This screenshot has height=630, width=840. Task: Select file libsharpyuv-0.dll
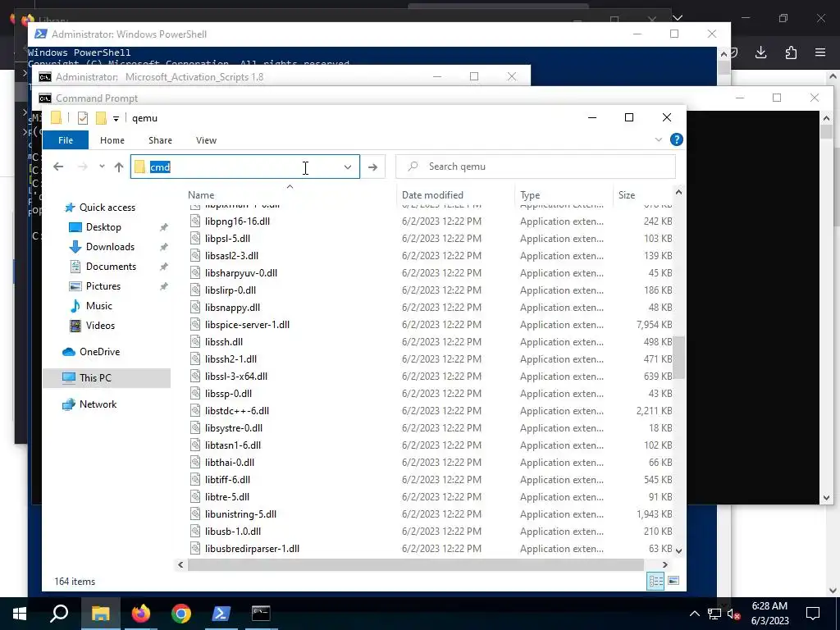click(241, 273)
